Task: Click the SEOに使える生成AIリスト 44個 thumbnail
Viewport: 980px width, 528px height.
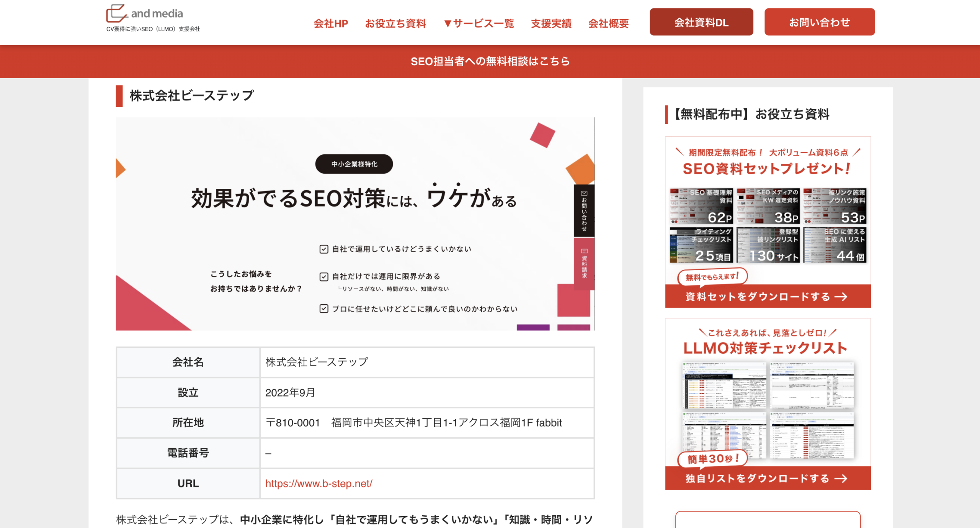Action: (x=835, y=245)
